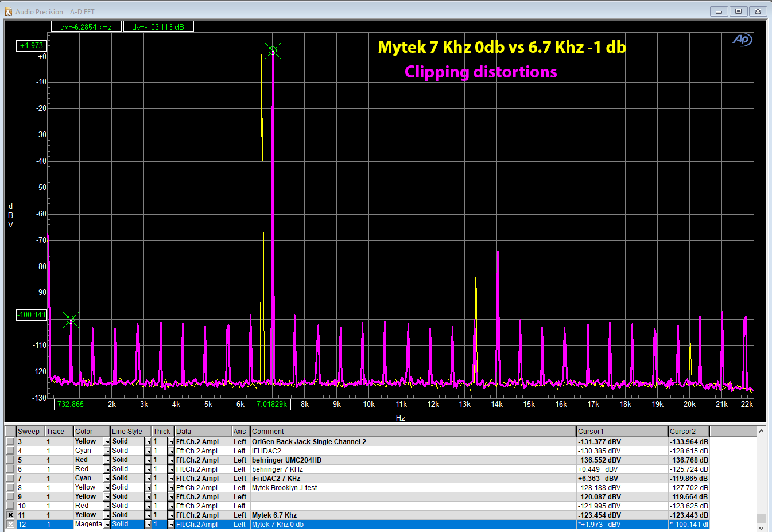Viewport: 772px width, 532px height.
Task: Click the table scrollbar down arrow
Action: click(x=761, y=527)
